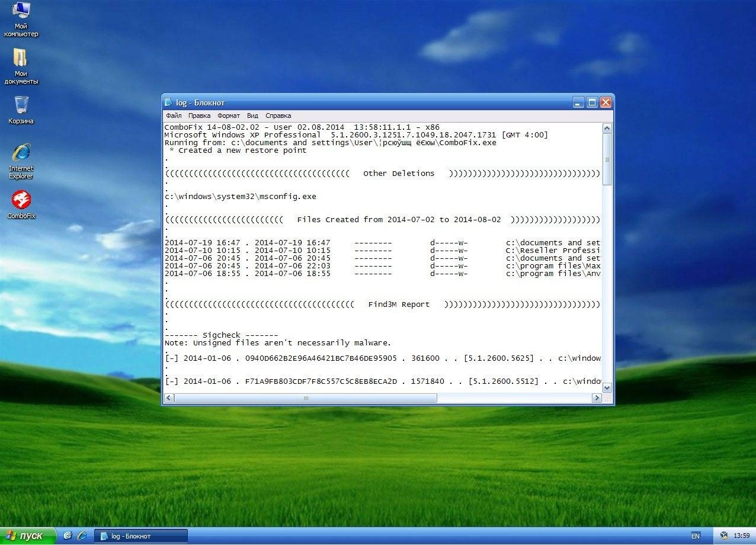
Task: Click the 'Other Deletions' header line
Action: pos(382,174)
